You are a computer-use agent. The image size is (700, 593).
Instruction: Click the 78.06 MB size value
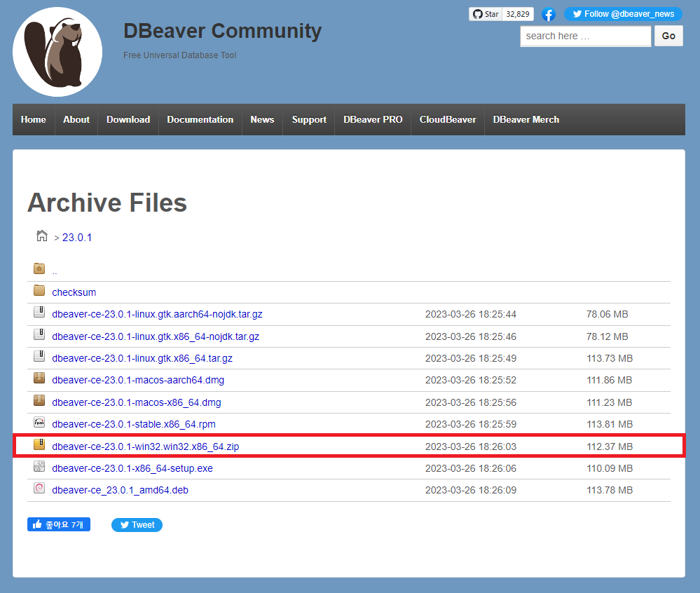(x=607, y=314)
